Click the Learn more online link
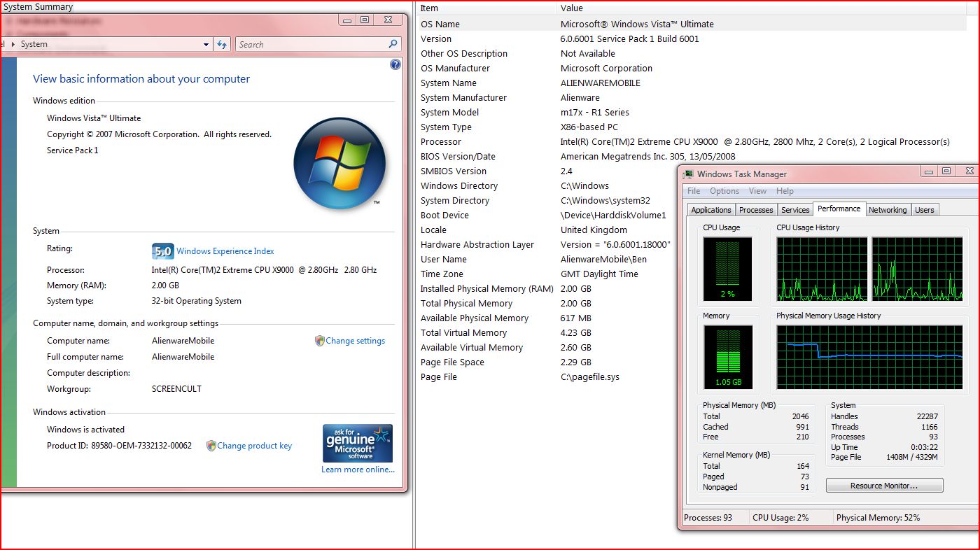 click(358, 470)
